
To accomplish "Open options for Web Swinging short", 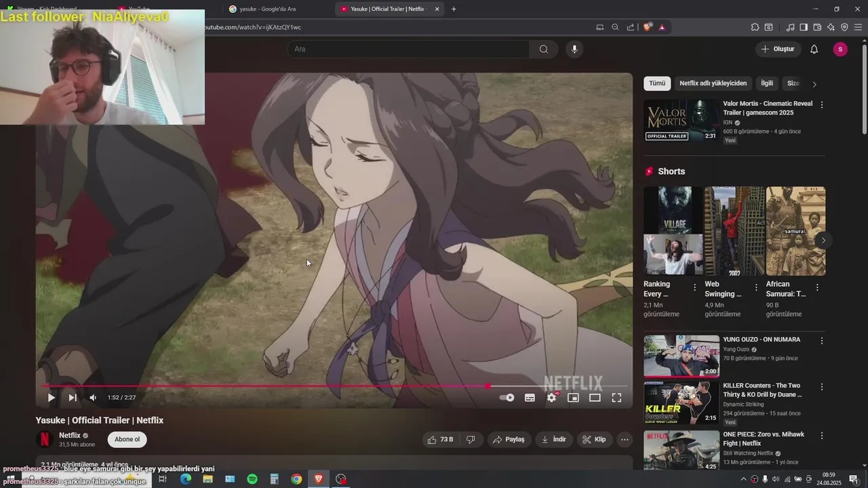I will [756, 287].
